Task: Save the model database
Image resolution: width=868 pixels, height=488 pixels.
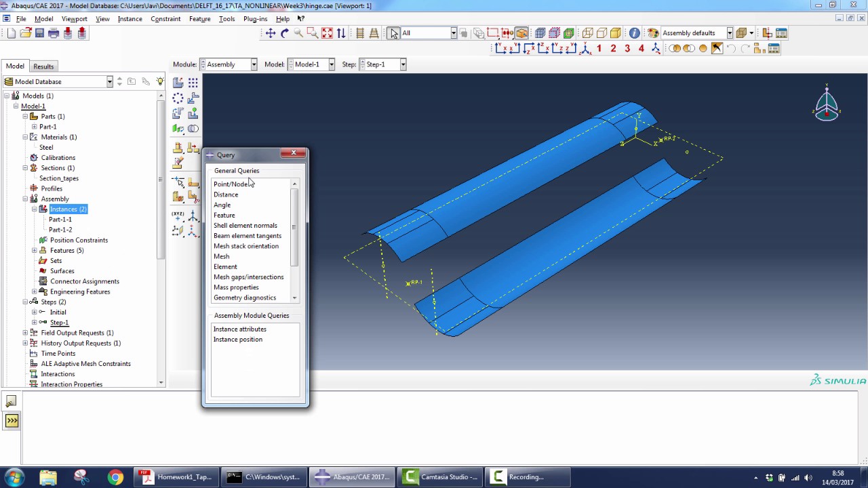Action: pos(39,33)
